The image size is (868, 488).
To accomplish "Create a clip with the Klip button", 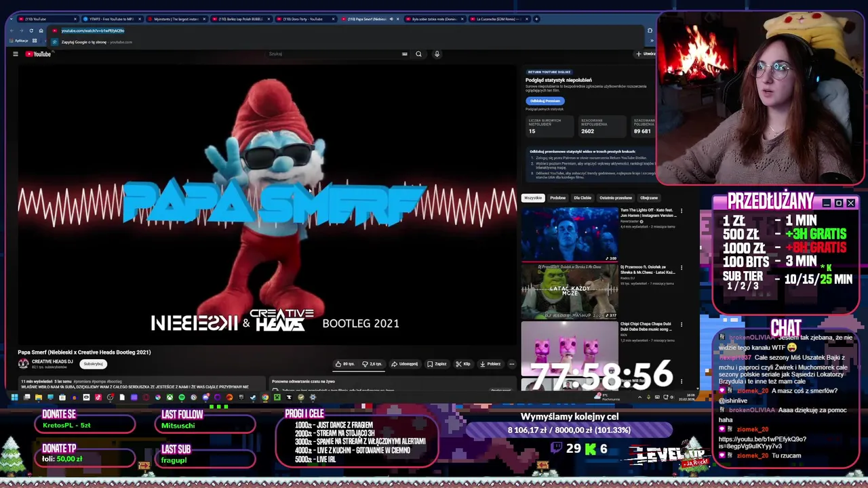I will [463, 364].
